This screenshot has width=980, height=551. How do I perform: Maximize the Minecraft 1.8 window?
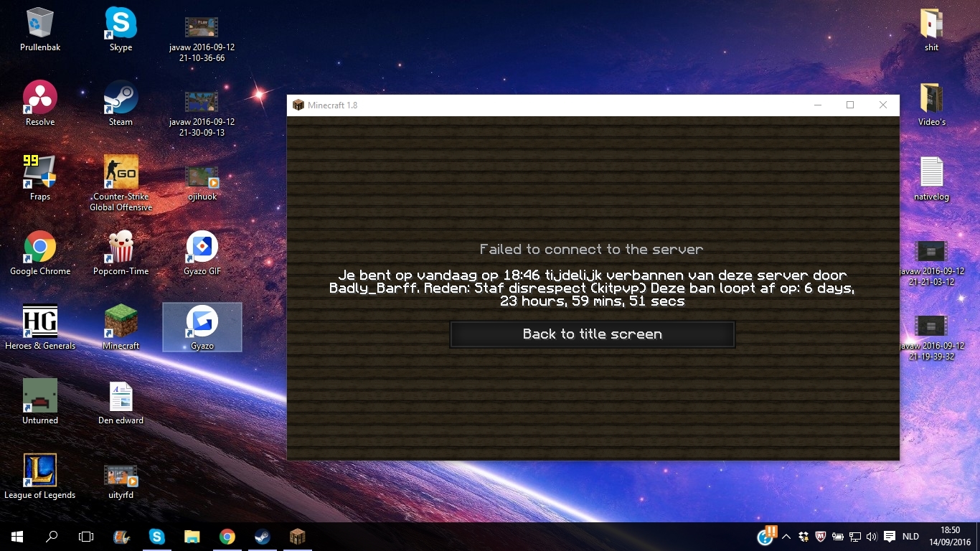(x=850, y=105)
